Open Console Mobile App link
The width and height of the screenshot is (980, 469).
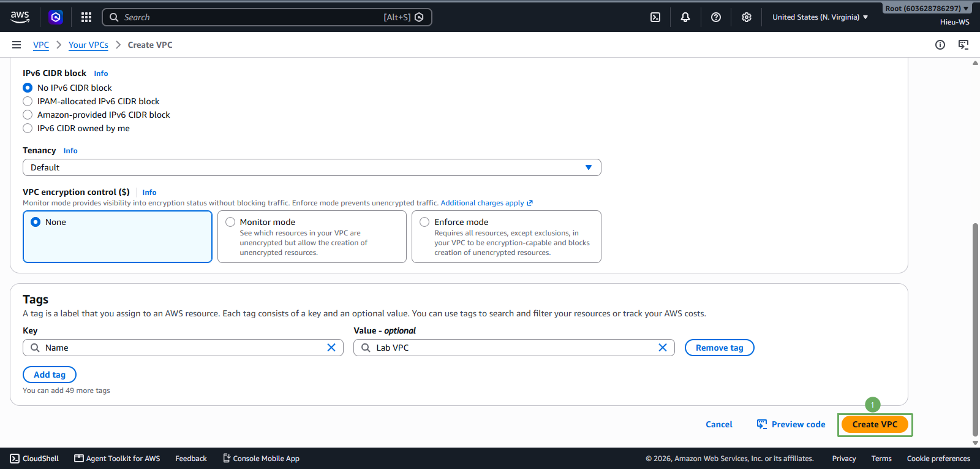[261, 459]
